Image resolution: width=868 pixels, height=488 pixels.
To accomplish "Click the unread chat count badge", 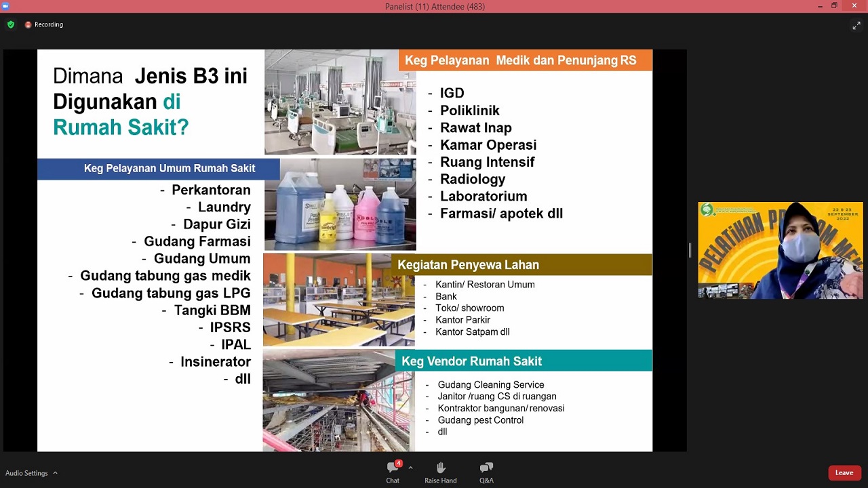I will click(399, 464).
